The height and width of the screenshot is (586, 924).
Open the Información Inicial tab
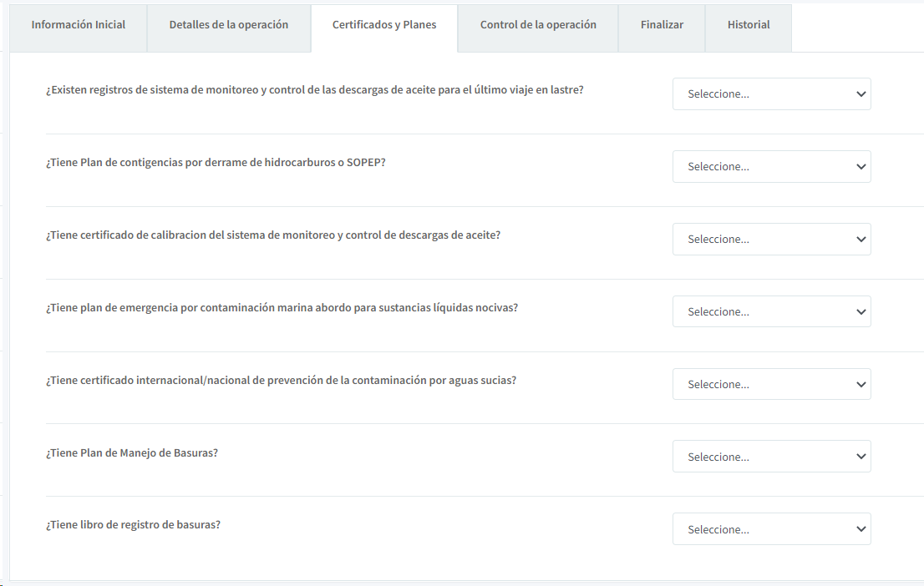[79, 25]
